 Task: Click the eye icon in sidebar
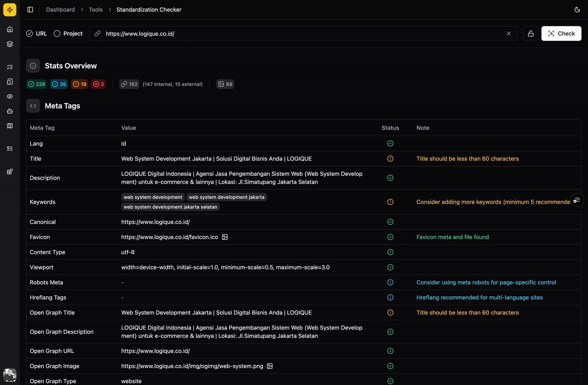click(x=10, y=96)
